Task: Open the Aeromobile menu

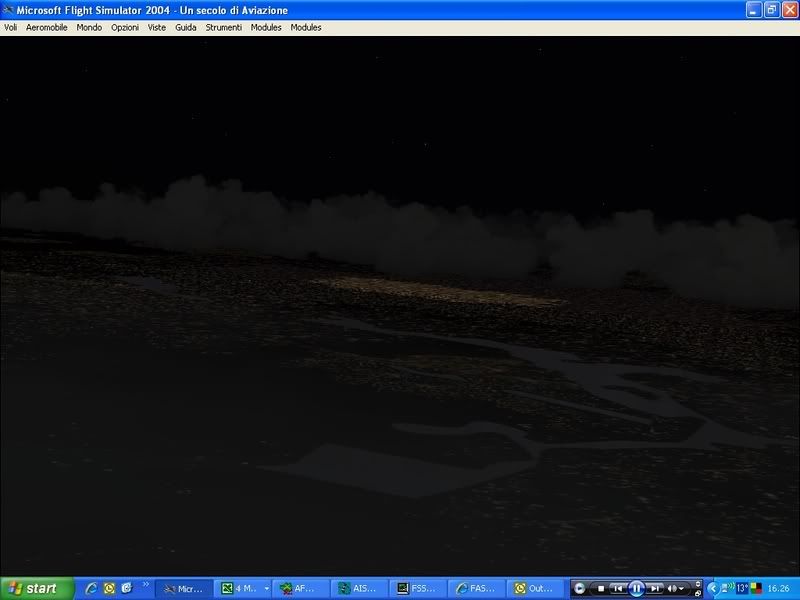Action: [46, 28]
